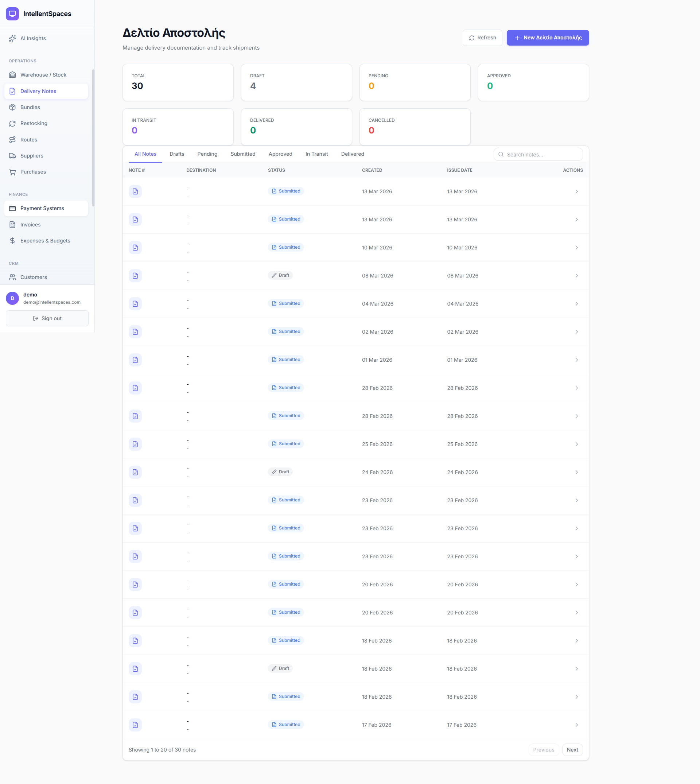Open Purchases from the sidebar
700x784 pixels.
pos(46,172)
